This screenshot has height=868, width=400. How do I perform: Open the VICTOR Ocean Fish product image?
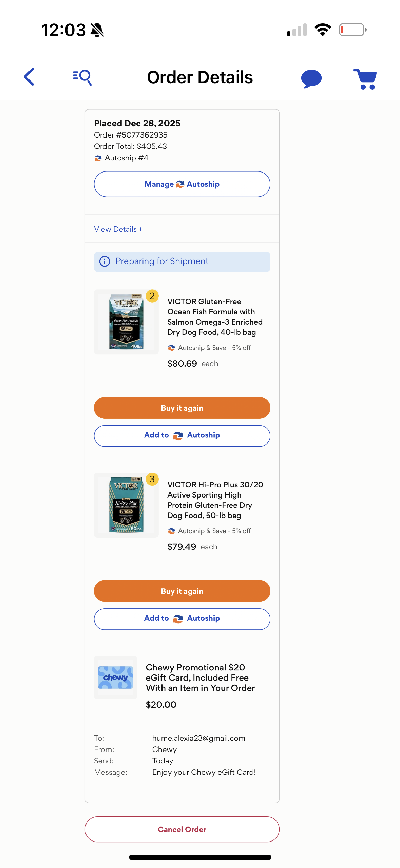point(126,322)
